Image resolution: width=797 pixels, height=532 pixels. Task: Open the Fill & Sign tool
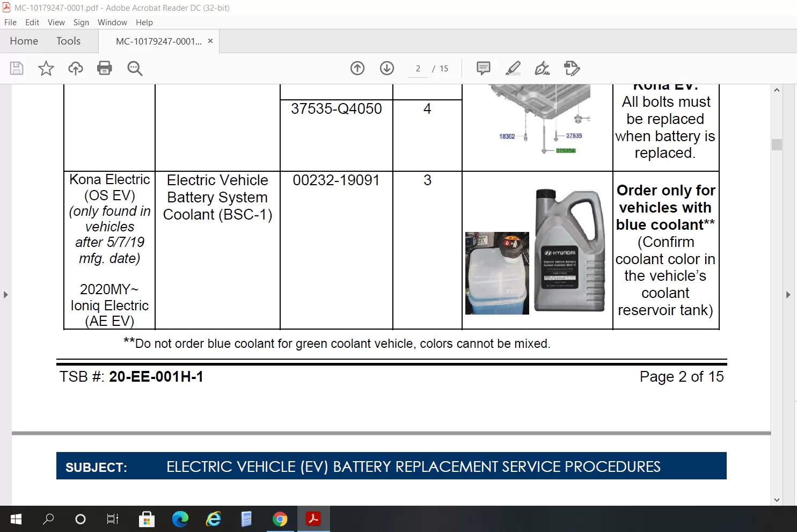coord(543,68)
